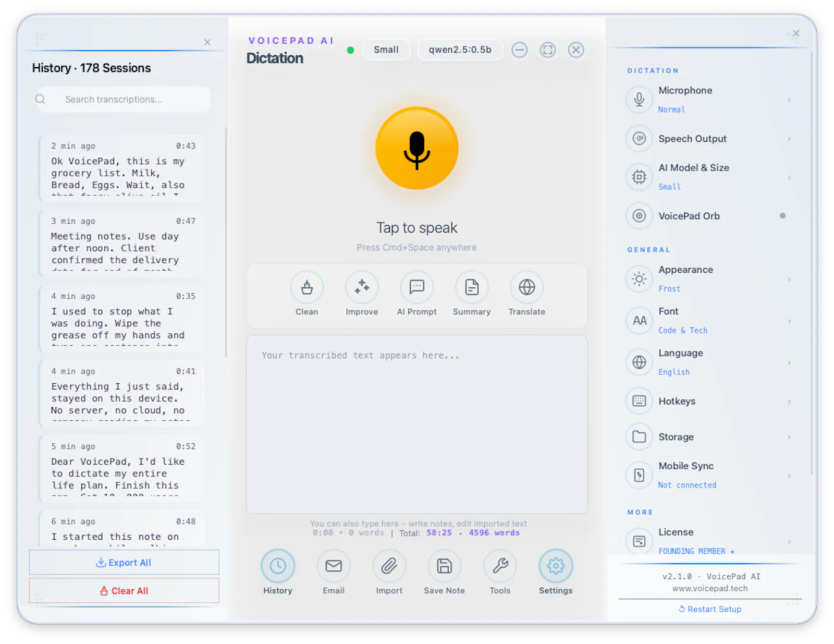Close the Settings panel
Image resolution: width=834 pixels, height=644 pixels.
point(796,33)
